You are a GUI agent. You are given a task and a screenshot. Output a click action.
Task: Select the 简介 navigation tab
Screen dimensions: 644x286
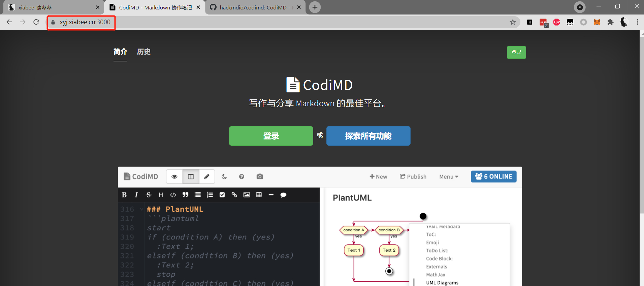(120, 52)
